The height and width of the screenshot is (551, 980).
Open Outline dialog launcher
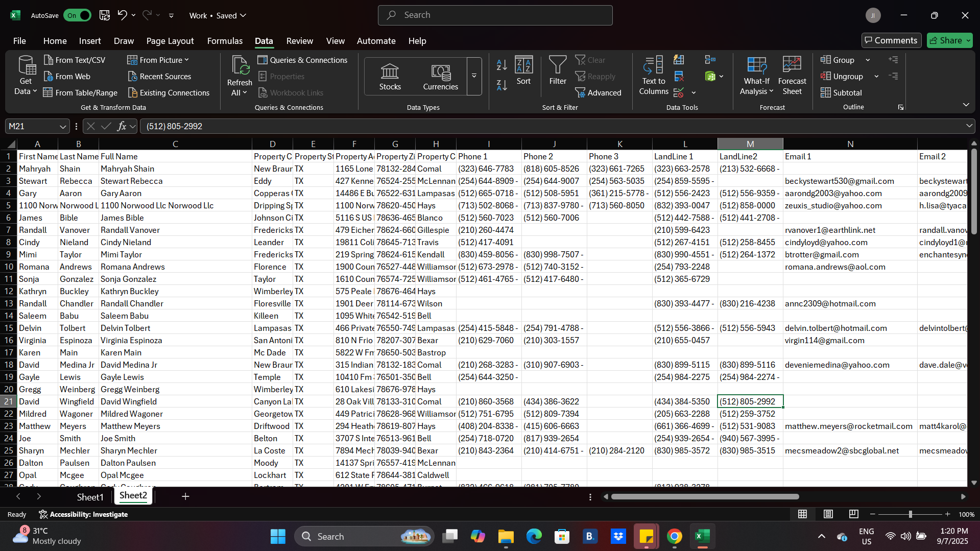[901, 107]
